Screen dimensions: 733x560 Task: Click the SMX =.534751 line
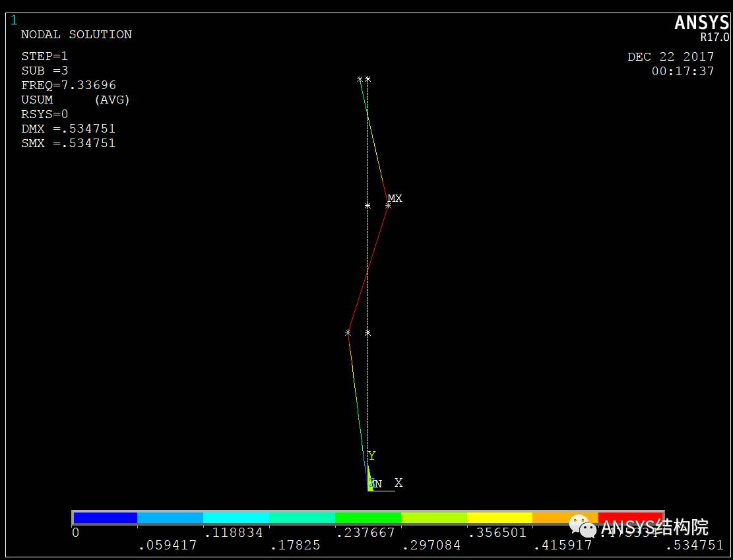(68, 143)
